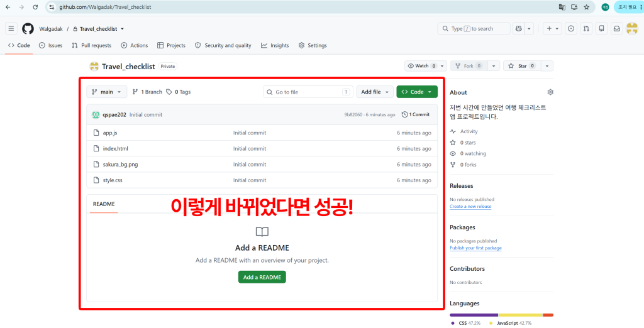Image resolution: width=644 pixels, height=328 pixels.
Task: Click the browser forward arrow
Action: pyautogui.click(x=21, y=7)
